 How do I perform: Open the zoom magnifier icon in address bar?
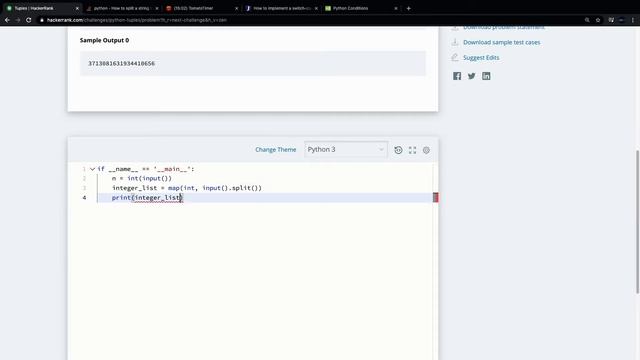[587, 20]
